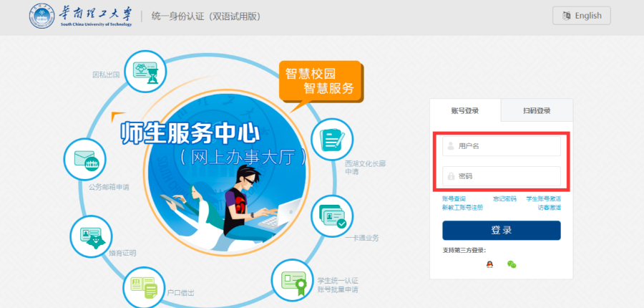Click the South China University of Technology logo
644x308 pixels.
pos(81,16)
